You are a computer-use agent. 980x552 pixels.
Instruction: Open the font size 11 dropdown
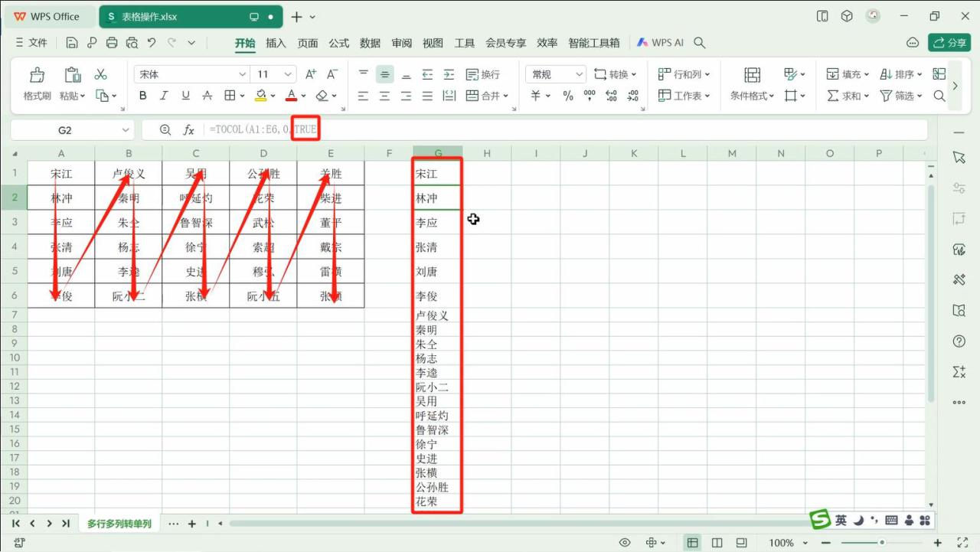click(x=288, y=74)
